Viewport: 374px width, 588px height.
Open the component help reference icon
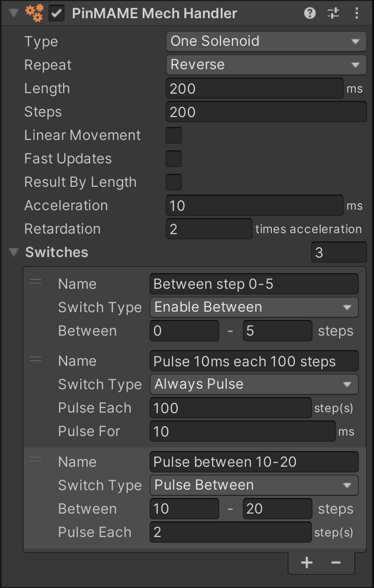310,14
